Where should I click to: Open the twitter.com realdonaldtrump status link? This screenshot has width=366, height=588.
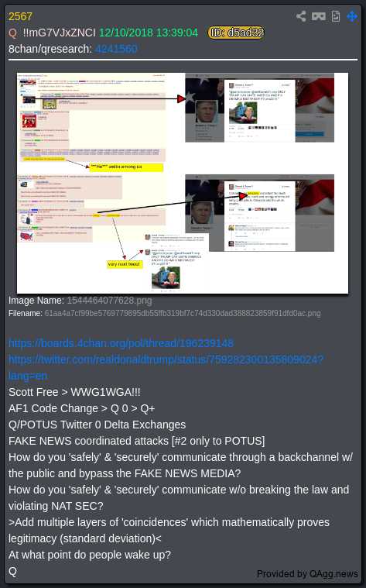(166, 359)
